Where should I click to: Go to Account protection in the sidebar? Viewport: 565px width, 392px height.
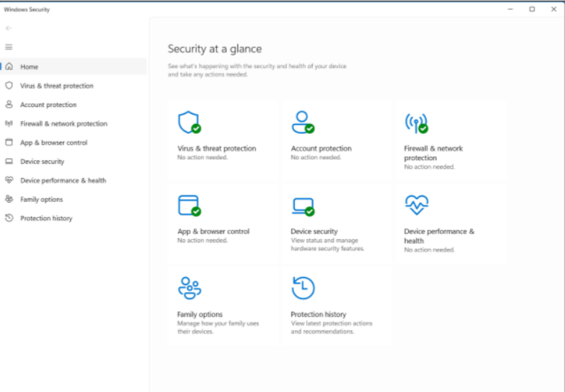48,105
